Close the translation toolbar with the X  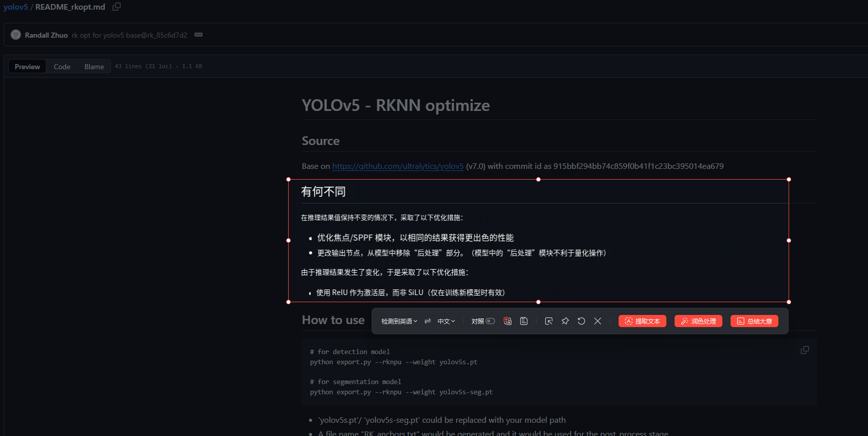coord(598,321)
